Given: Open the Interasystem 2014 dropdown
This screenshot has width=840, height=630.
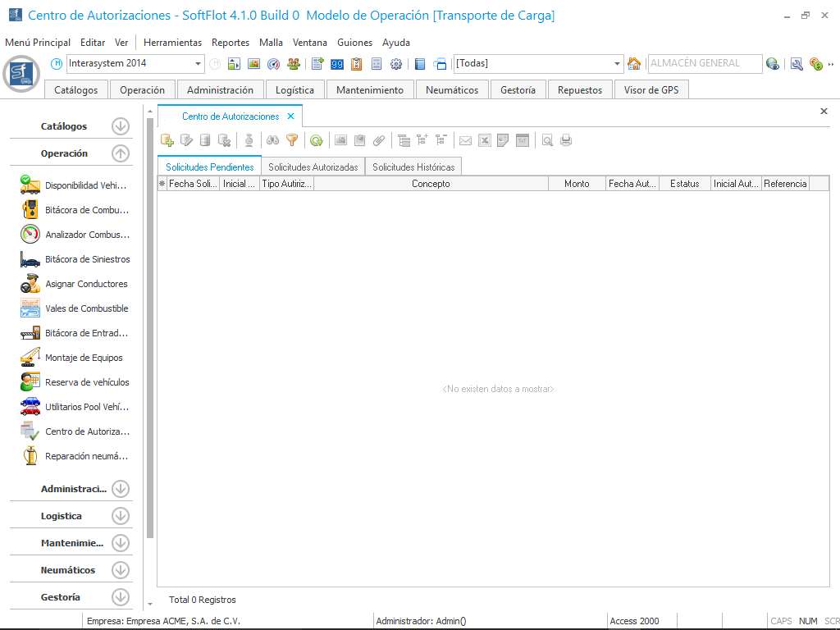Looking at the screenshot, I should [x=199, y=64].
